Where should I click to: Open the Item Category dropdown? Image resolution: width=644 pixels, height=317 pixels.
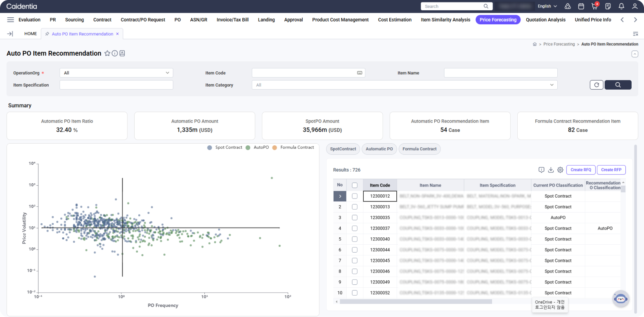[405, 85]
